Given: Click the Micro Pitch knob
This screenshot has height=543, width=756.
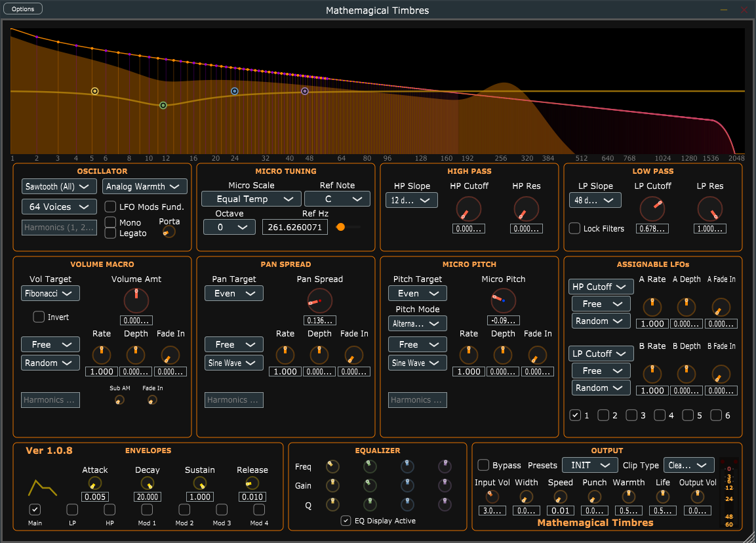Looking at the screenshot, I should pyautogui.click(x=504, y=300).
